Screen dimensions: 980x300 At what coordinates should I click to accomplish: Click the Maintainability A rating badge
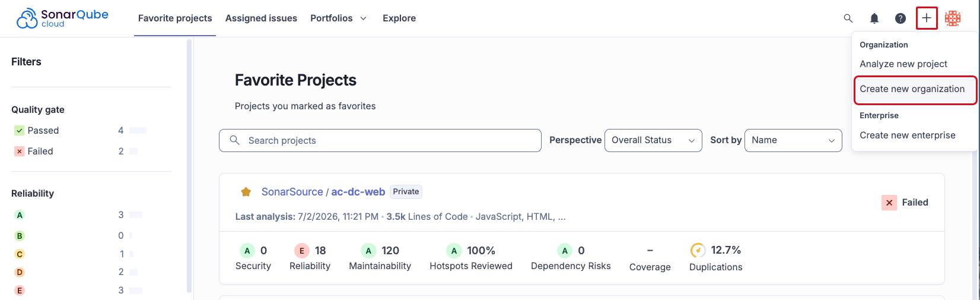pyautogui.click(x=368, y=251)
